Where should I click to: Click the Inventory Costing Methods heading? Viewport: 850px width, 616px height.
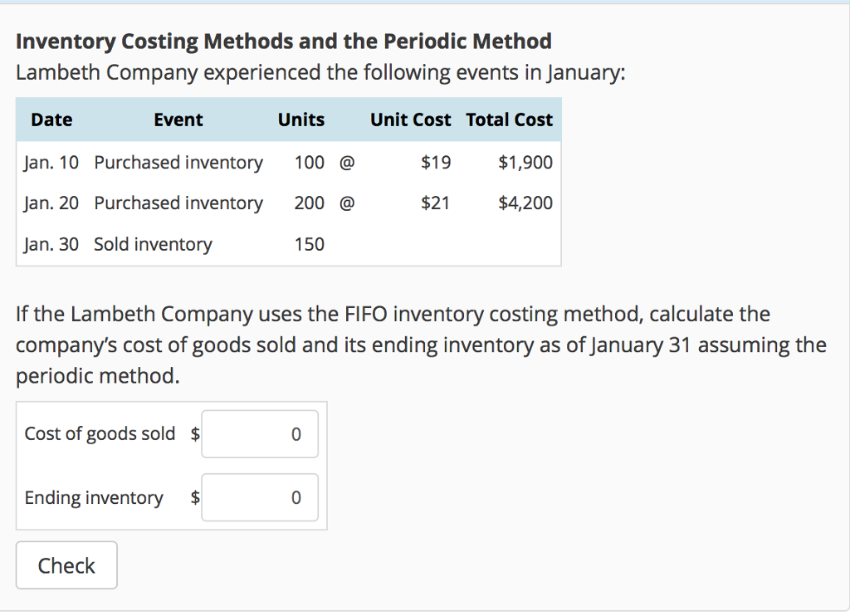[282, 41]
